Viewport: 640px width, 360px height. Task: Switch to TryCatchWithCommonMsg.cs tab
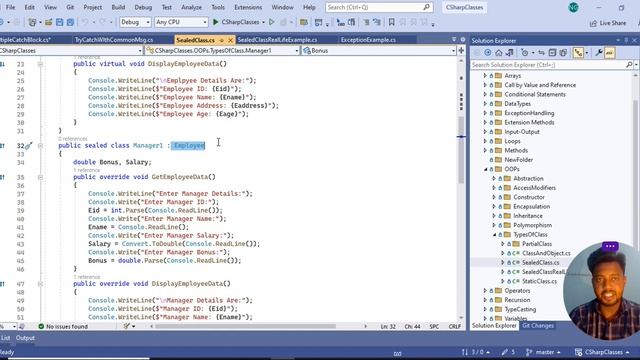pos(114,40)
